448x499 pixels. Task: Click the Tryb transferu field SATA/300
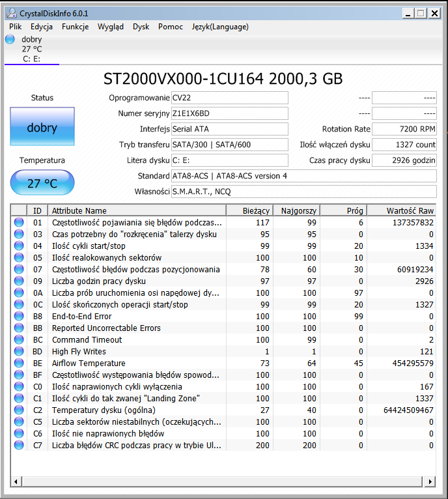click(x=230, y=145)
